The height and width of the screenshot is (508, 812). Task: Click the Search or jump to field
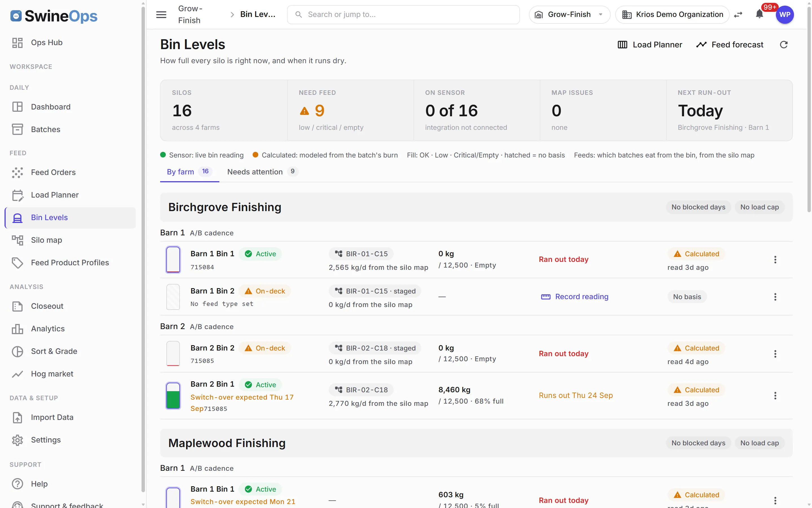click(403, 14)
